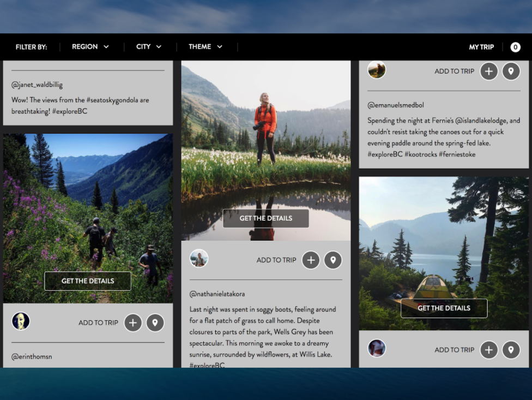Open nathanielatakora profile avatar
The width and height of the screenshot is (532, 400).
[199, 259]
